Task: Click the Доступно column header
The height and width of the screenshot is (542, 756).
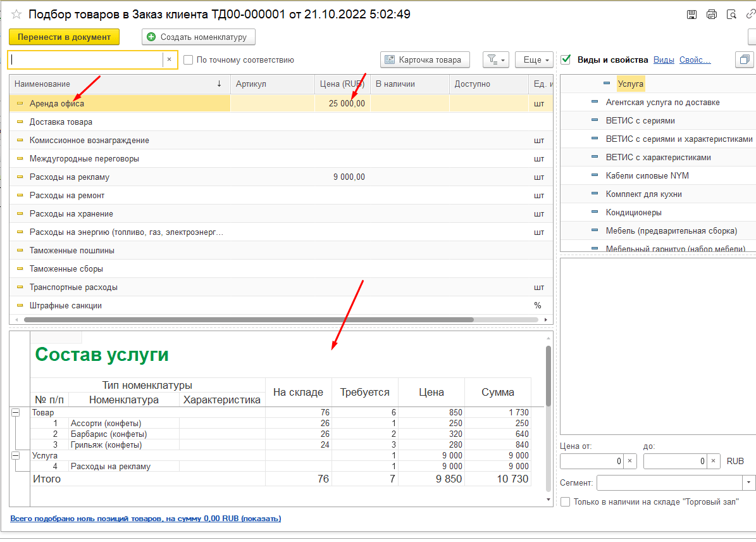Action: pyautogui.click(x=489, y=84)
